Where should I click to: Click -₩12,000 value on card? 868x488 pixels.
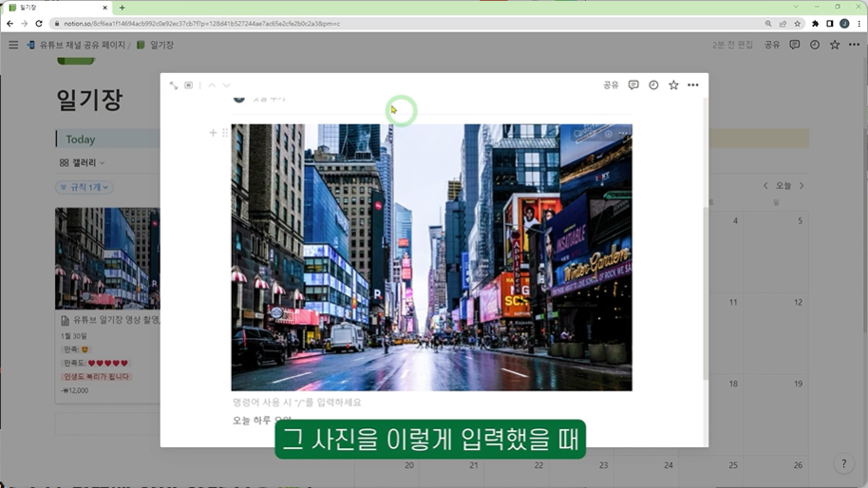click(75, 390)
